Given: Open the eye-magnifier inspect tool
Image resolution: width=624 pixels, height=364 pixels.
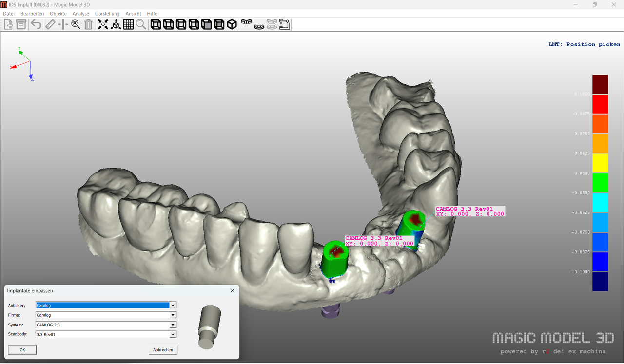Looking at the screenshot, I should 76,24.
